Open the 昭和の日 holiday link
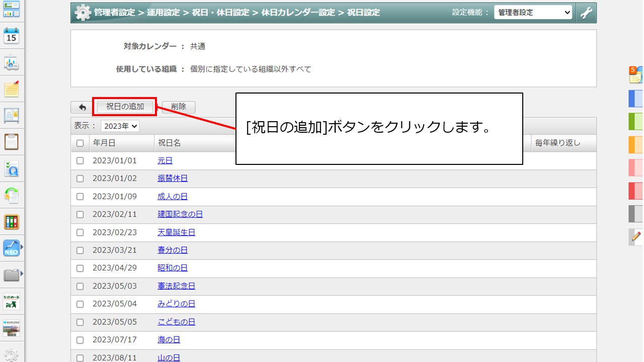 click(x=173, y=268)
